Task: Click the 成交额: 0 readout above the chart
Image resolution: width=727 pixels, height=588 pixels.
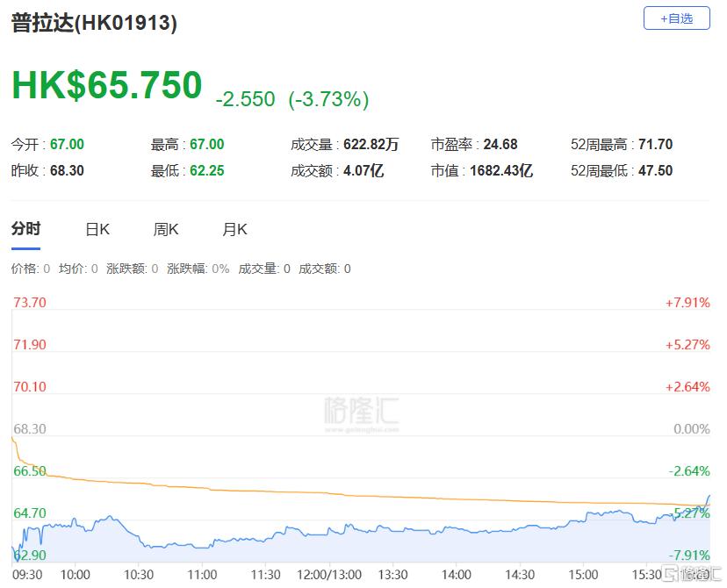Action: 325,269
